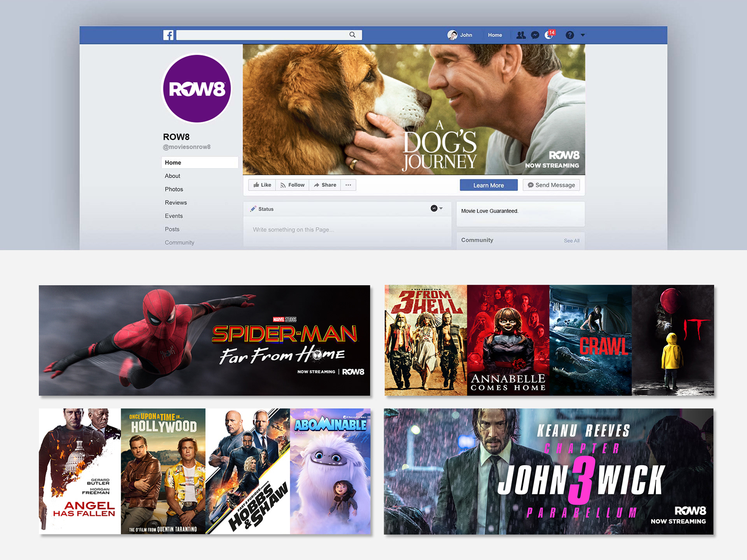The height and width of the screenshot is (560, 747).
Task: Open the post-as identity dropdown
Action: (x=437, y=208)
